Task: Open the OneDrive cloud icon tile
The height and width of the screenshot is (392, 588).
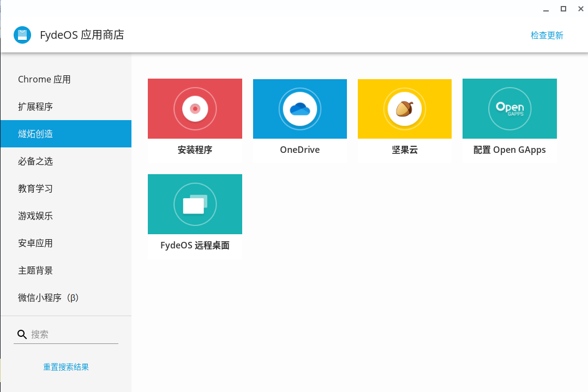Action: coord(300,109)
